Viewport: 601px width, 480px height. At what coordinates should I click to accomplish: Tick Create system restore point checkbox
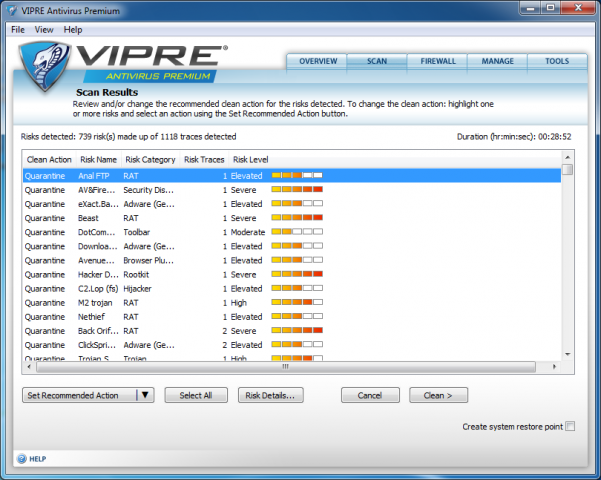click(x=570, y=426)
